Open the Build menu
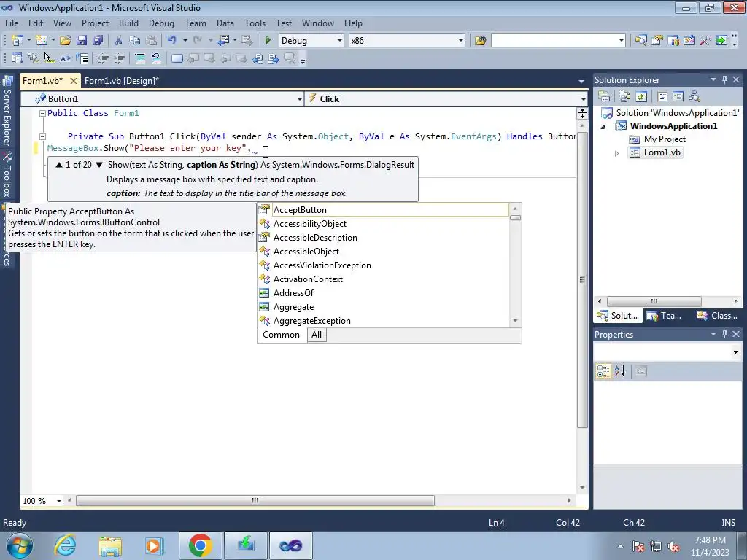This screenshot has height=560, width=747. click(x=128, y=23)
